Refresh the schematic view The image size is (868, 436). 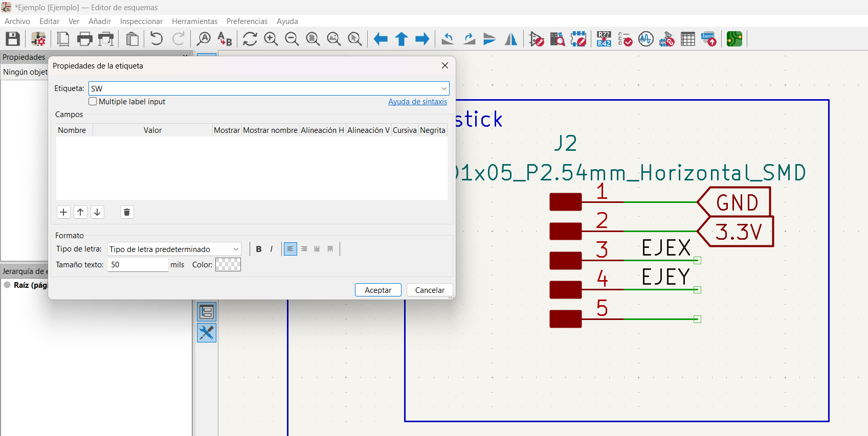point(250,39)
